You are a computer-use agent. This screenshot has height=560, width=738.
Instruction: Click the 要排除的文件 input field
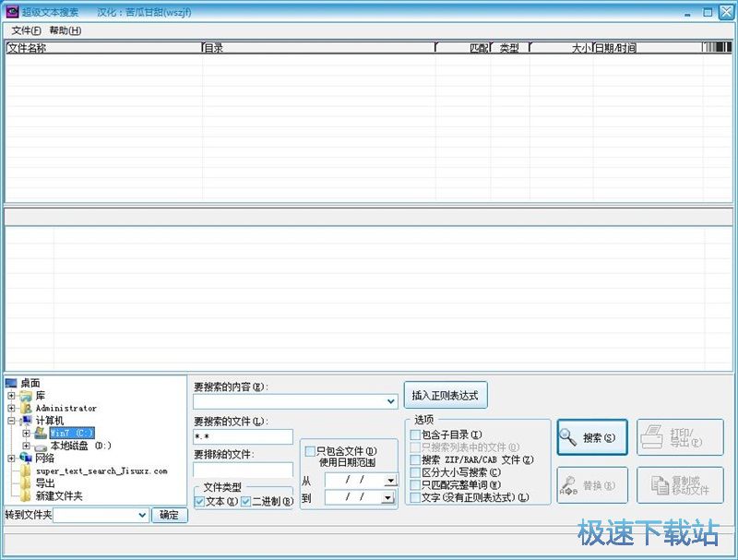[243, 470]
